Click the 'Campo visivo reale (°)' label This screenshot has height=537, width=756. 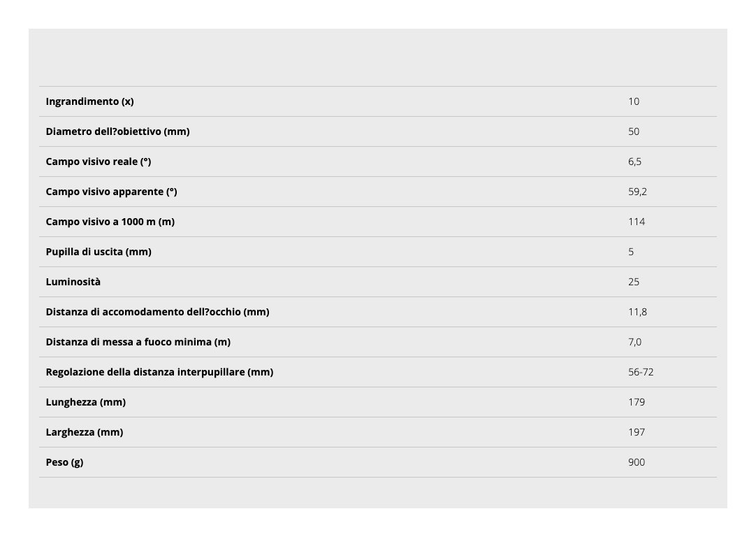point(99,162)
